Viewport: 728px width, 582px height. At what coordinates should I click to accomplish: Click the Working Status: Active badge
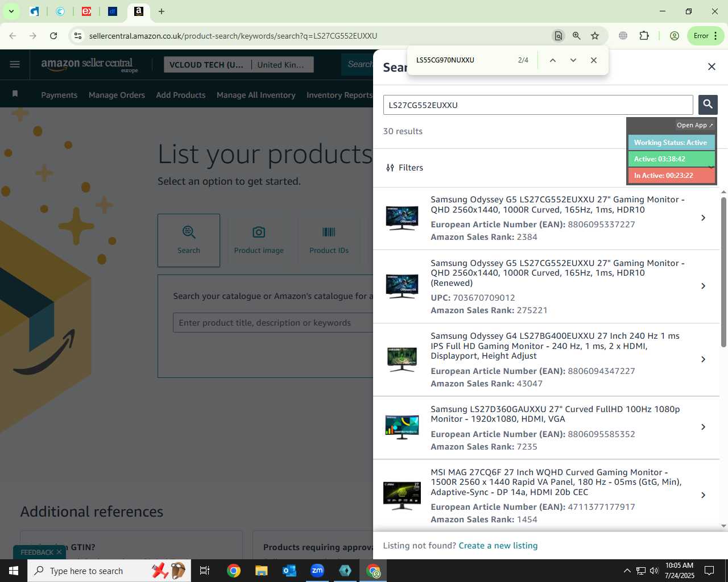click(x=671, y=143)
